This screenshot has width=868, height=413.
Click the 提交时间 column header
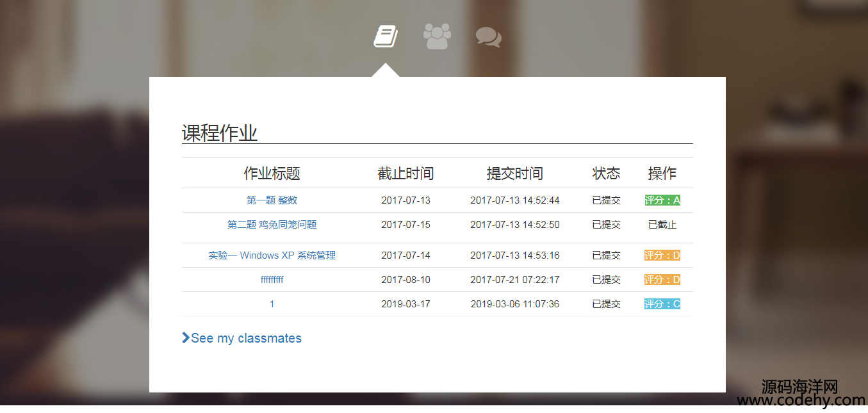(514, 174)
